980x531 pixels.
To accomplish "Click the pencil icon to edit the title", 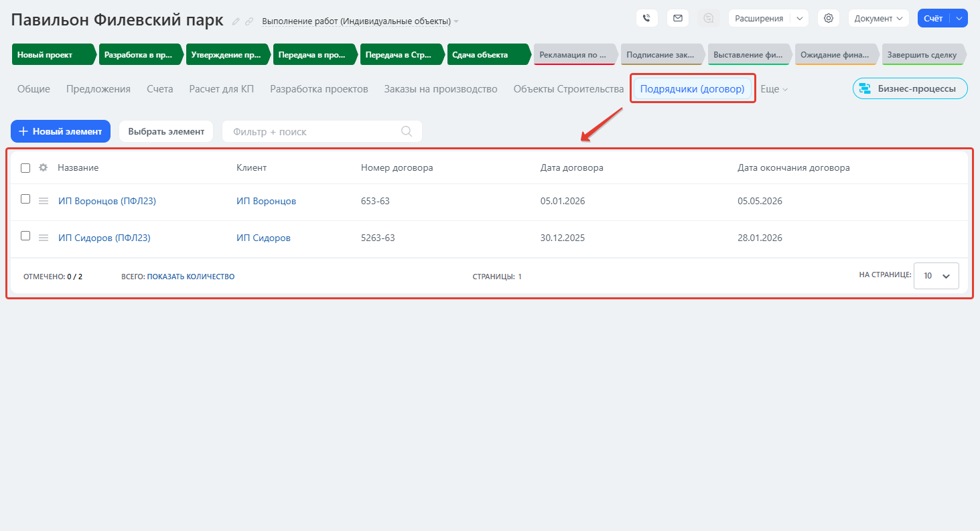I will [x=236, y=21].
